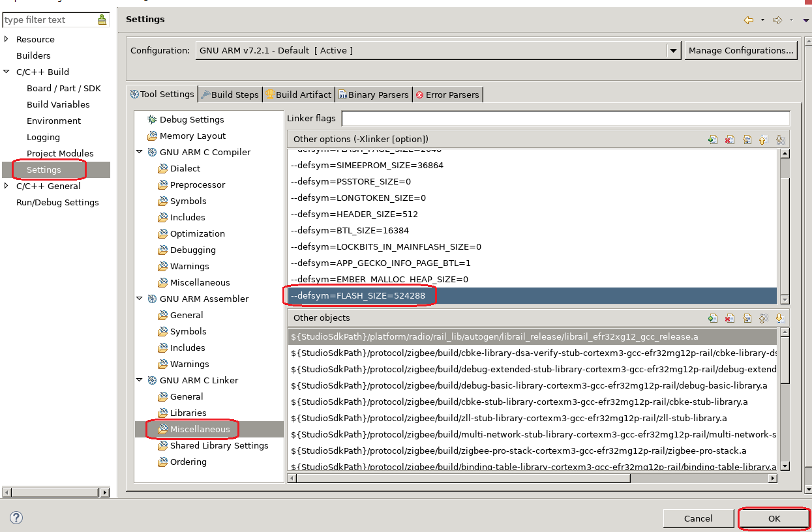This screenshot has width=812, height=532.
Task: Open the help question mark icon
Action: click(x=16, y=518)
